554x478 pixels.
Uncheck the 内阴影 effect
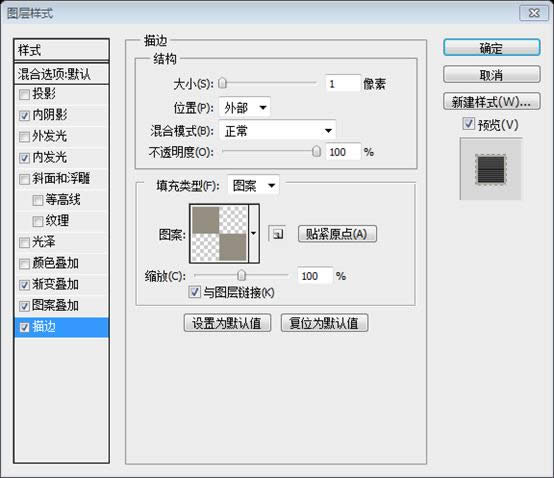(24, 116)
